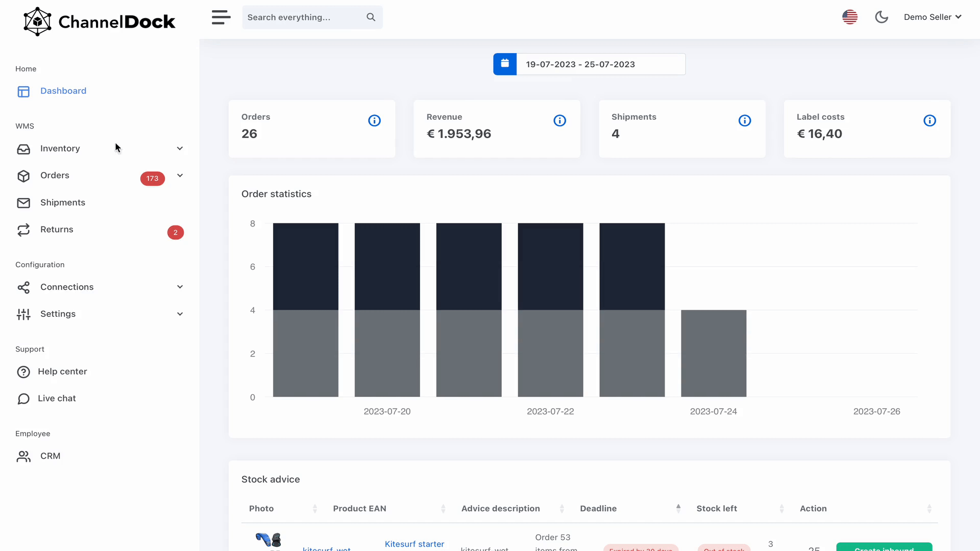This screenshot has width=980, height=551.
Task: Click the Inventory inbox icon
Action: 23,149
